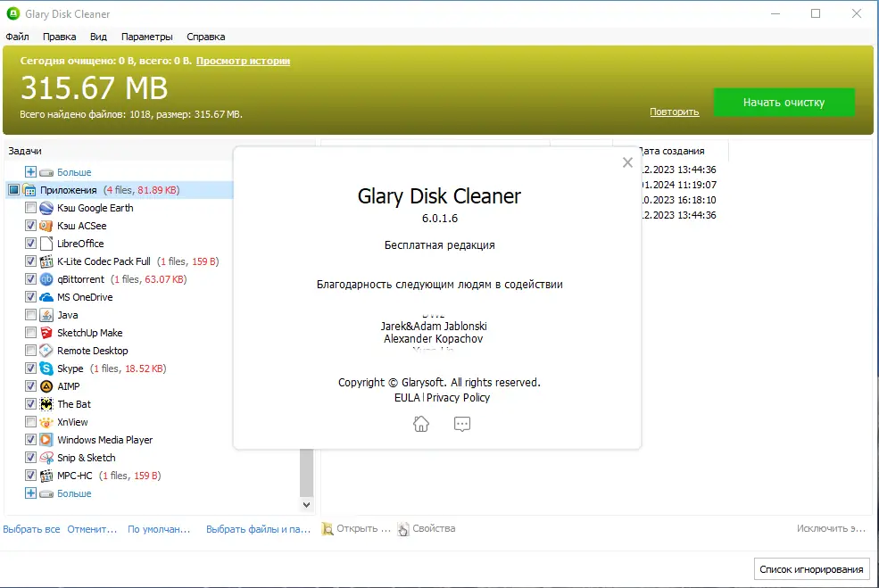Click the MS OneDrive cloud icon
The width and height of the screenshot is (879, 588).
46,297
